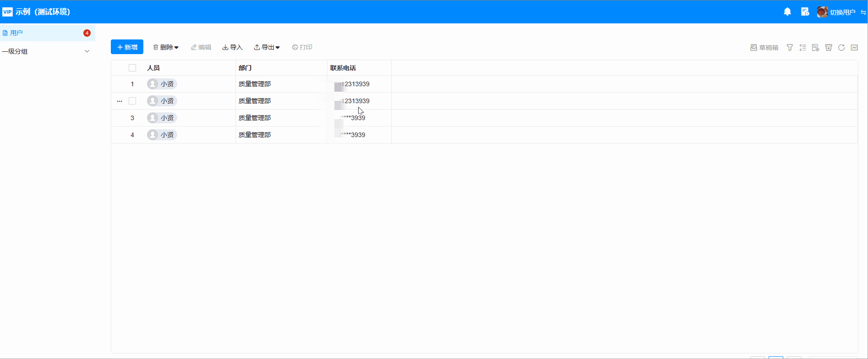Screen dimensions: 868x359
Task: Open the scheduled document icon in header
Action: [805, 12]
